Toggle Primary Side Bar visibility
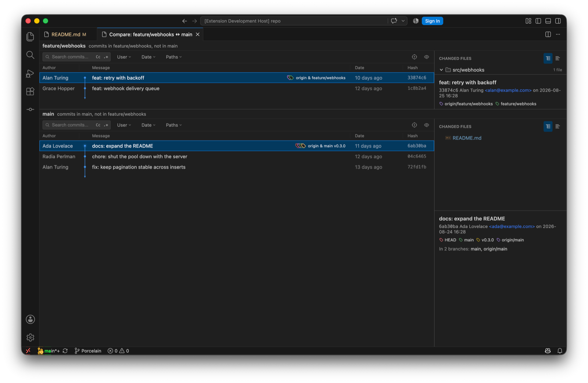Viewport: 588px width, 383px height. (538, 21)
